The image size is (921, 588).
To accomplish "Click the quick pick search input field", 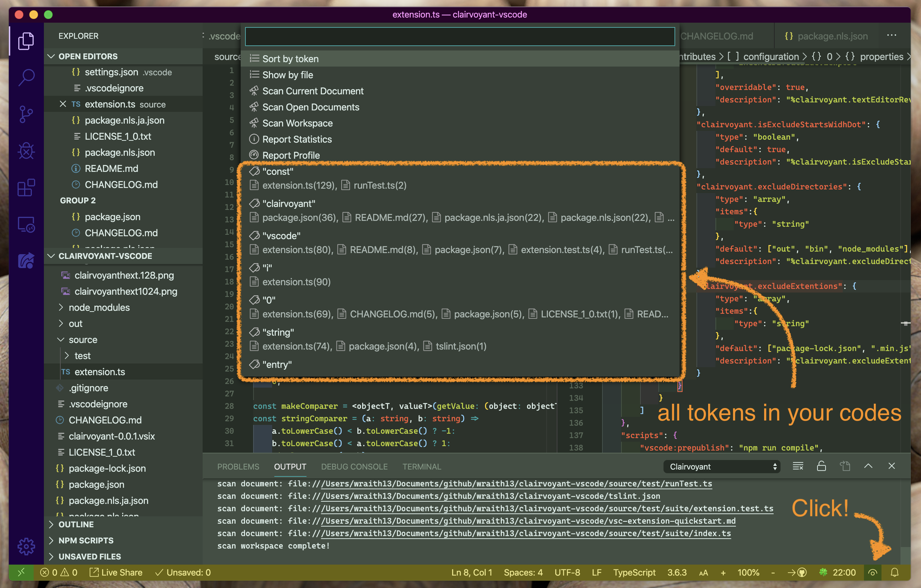I will tap(459, 36).
